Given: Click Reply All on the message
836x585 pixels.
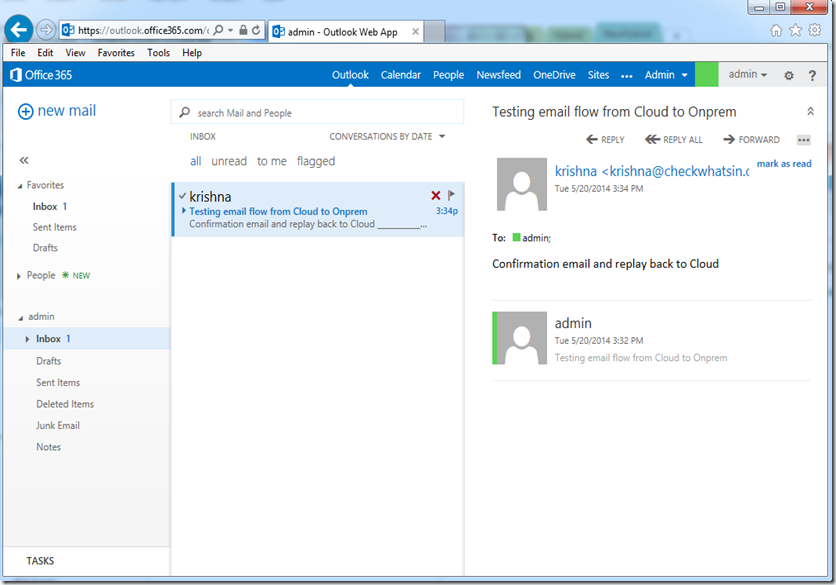Looking at the screenshot, I should pyautogui.click(x=673, y=140).
